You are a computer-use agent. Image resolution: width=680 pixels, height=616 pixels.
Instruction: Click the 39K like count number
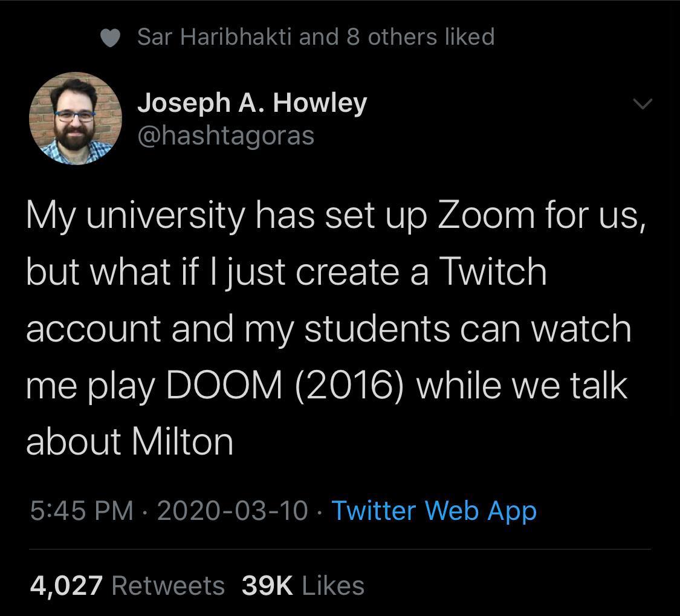coord(267,585)
